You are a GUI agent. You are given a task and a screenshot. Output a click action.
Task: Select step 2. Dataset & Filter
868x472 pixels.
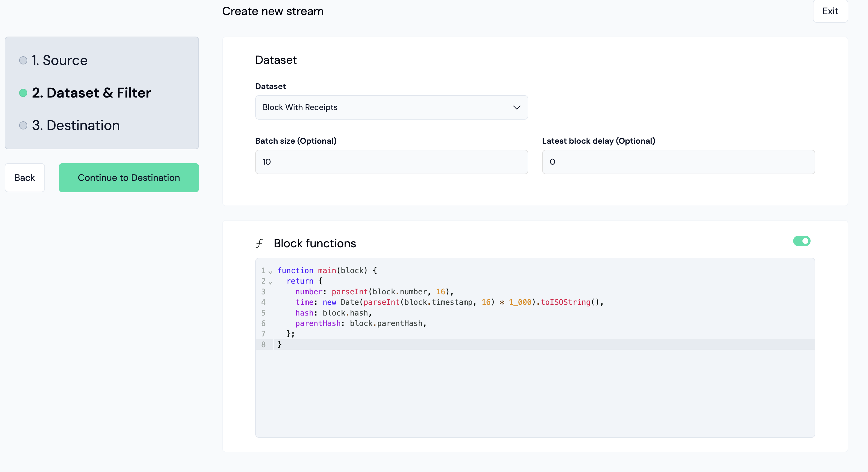91,93
